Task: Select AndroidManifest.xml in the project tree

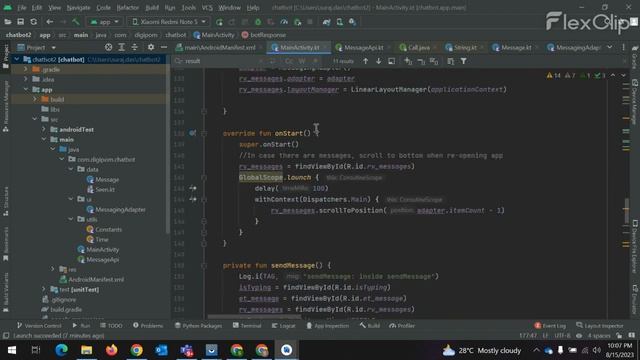Action: pyautogui.click(x=91, y=280)
